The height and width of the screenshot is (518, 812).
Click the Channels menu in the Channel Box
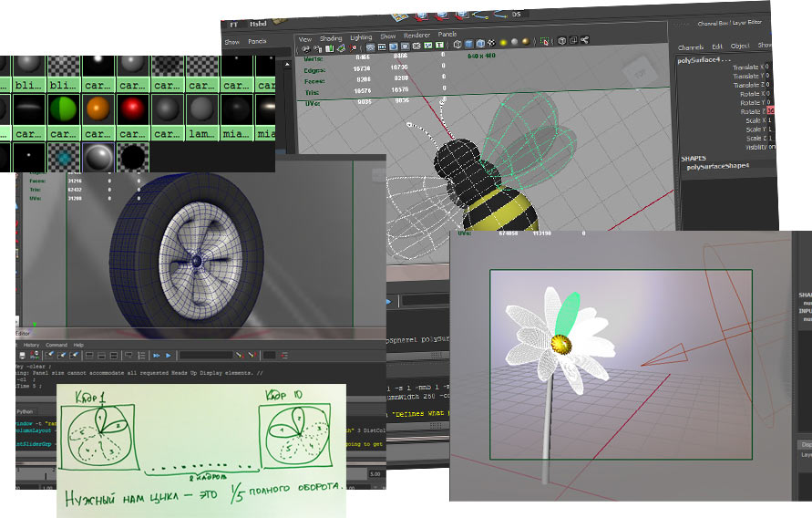click(691, 47)
